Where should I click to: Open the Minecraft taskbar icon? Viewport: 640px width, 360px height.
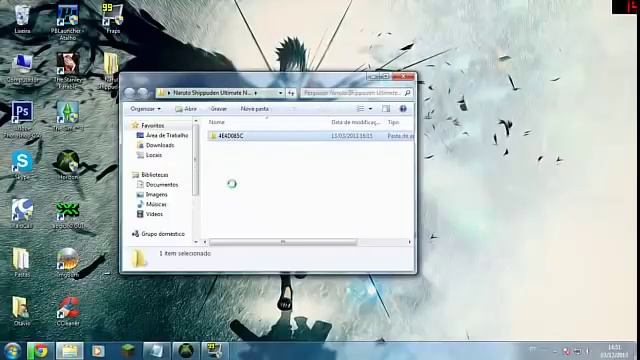pyautogui.click(x=128, y=351)
